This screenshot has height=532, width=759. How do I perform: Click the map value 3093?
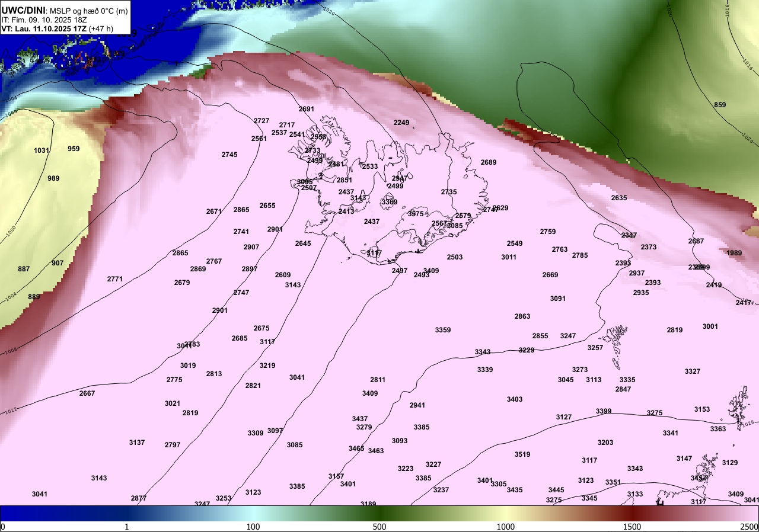[x=400, y=441]
